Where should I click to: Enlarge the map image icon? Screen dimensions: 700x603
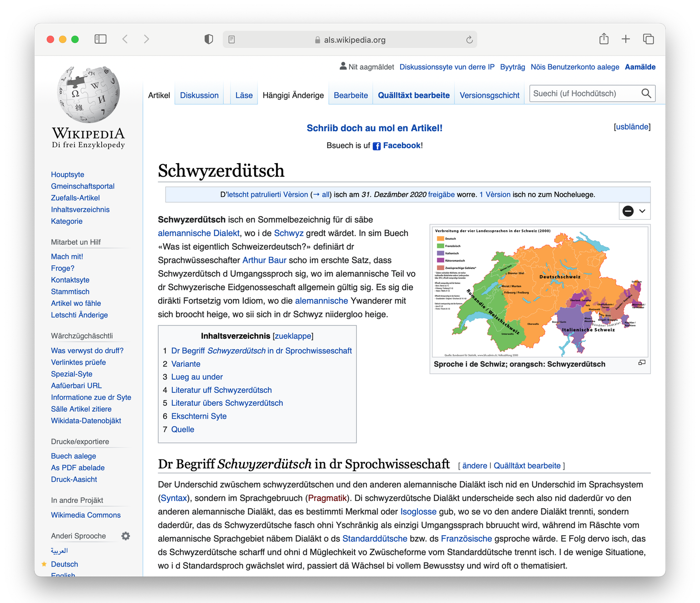(642, 362)
